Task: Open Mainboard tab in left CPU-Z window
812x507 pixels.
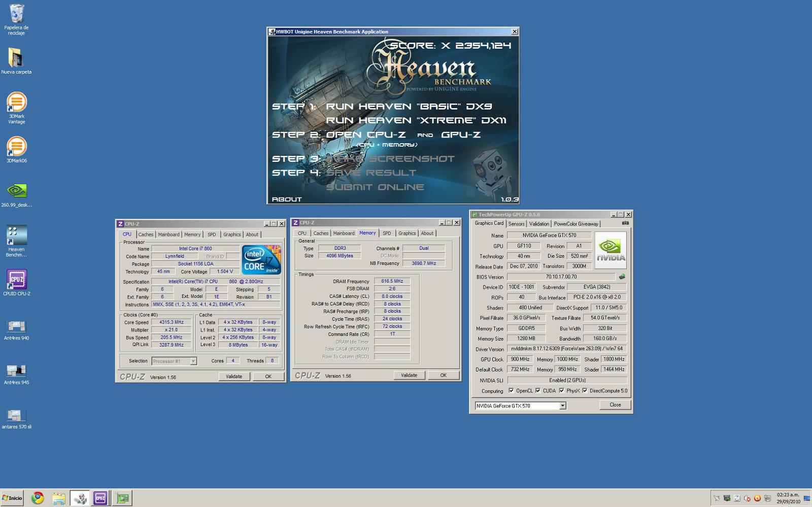Action: click(168, 234)
